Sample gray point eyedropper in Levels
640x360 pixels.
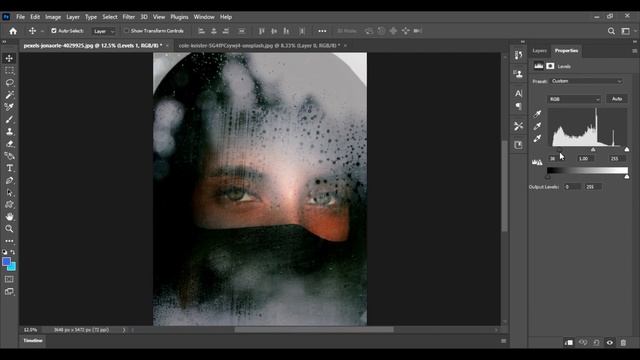coord(538,126)
